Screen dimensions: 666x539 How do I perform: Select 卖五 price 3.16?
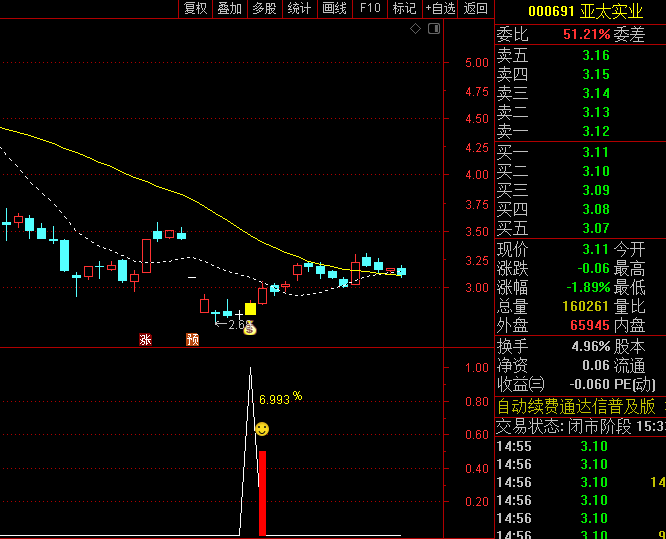pos(596,55)
